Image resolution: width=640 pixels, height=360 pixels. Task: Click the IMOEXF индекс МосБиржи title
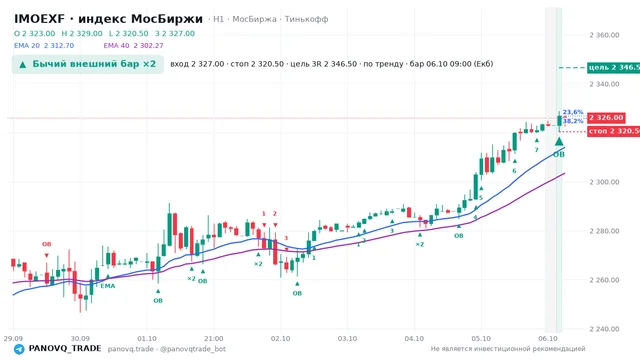tap(108, 19)
